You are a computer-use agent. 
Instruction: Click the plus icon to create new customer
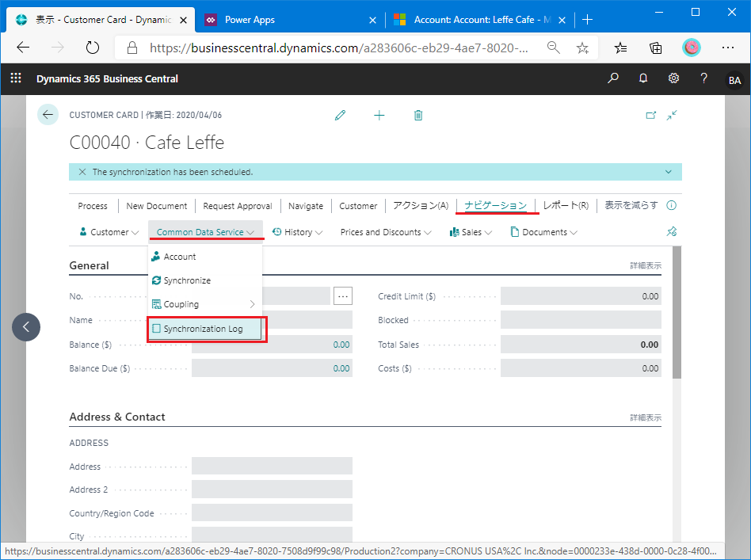pyautogui.click(x=379, y=115)
